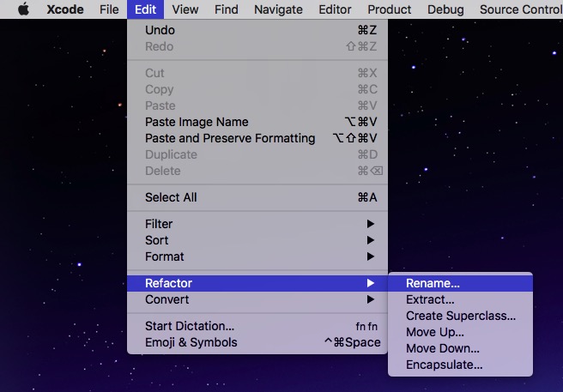Choose Encapsulate… refactoring
The image size is (563, 392).
click(460, 365)
